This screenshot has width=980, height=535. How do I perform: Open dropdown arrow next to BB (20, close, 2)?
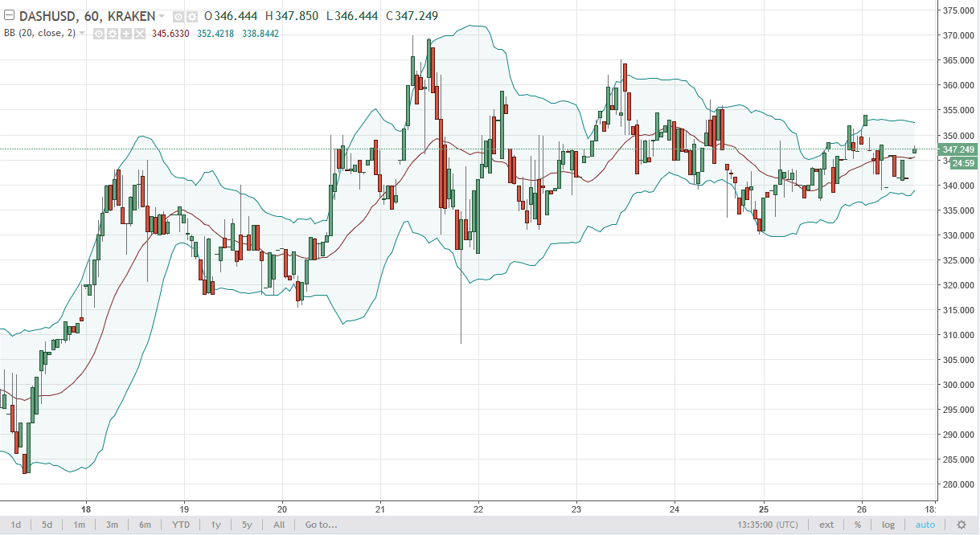[x=82, y=34]
